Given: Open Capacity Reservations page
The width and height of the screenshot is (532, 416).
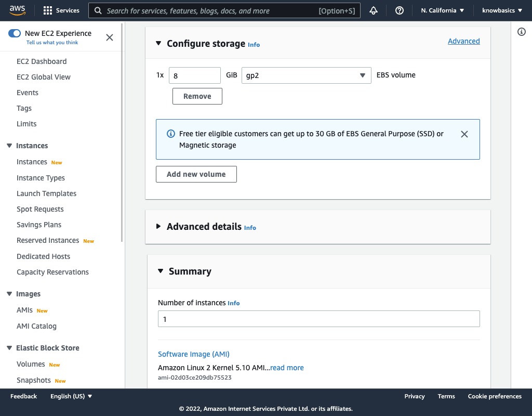Looking at the screenshot, I should pos(52,272).
